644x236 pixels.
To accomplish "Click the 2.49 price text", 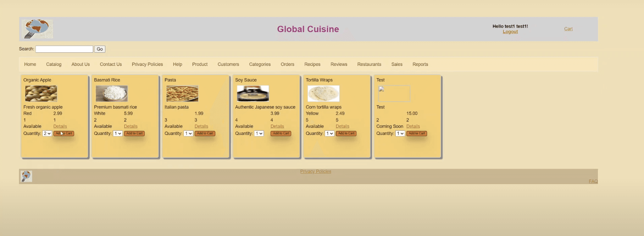I will click(340, 114).
